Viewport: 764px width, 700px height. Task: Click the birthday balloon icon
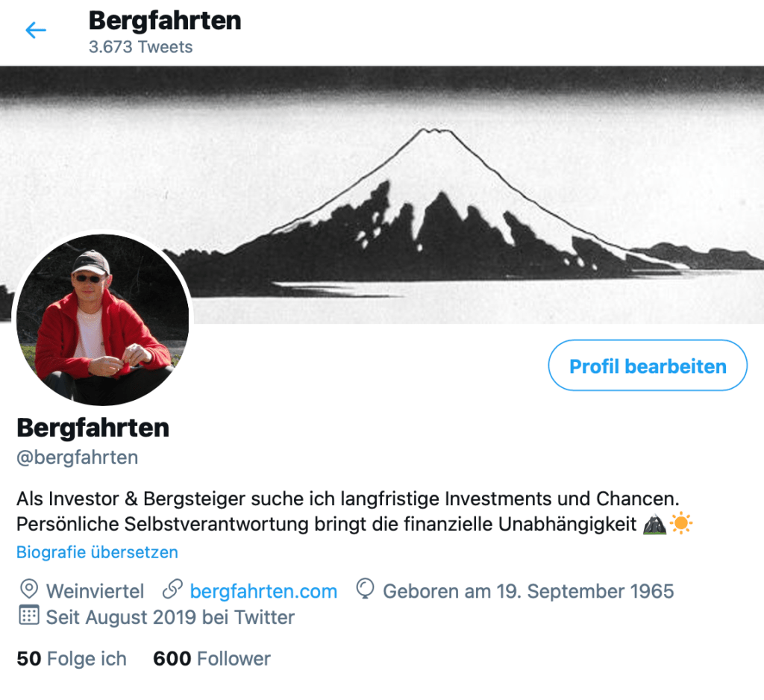point(365,589)
